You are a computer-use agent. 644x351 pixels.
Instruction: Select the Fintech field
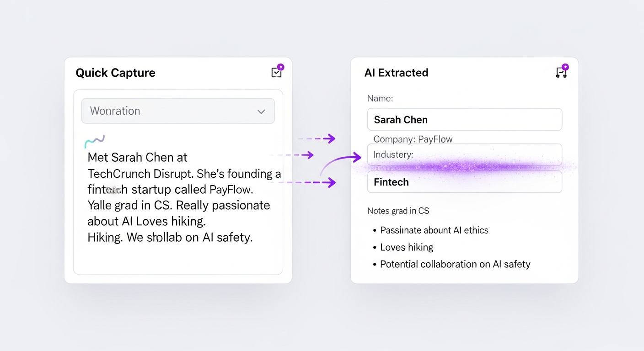(464, 182)
